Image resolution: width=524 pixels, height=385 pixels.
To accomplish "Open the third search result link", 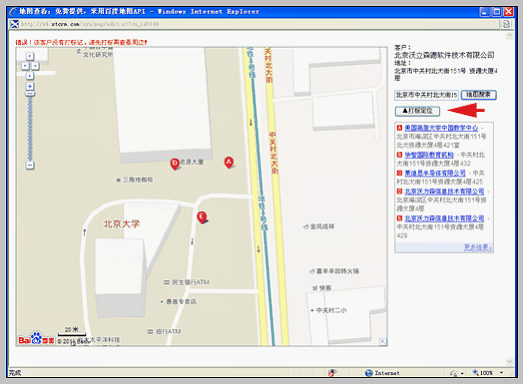I will click(x=435, y=173).
